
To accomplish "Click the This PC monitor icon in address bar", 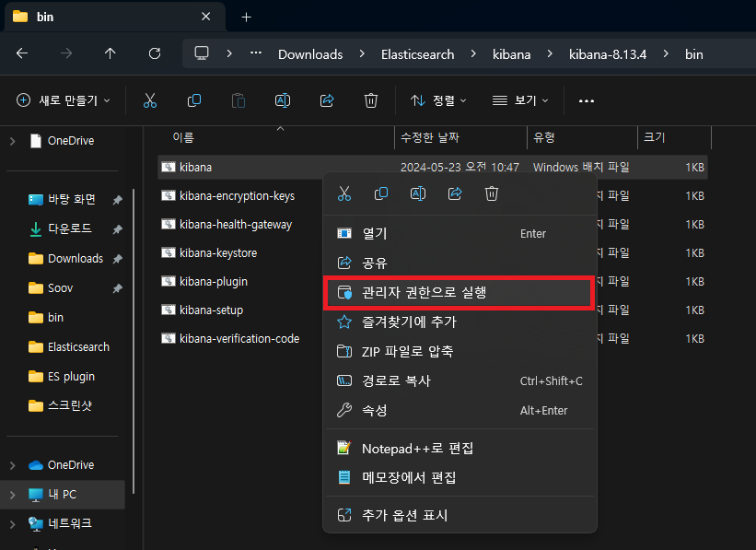I will point(202,53).
